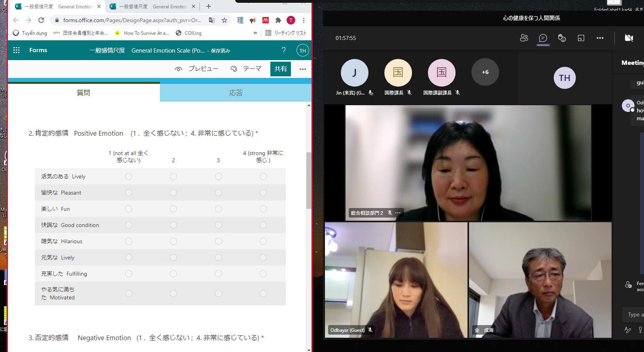Image resolution: width=644 pixels, height=352 pixels.
Task: Open the reactions and raise hand icon
Action: tap(562, 38)
